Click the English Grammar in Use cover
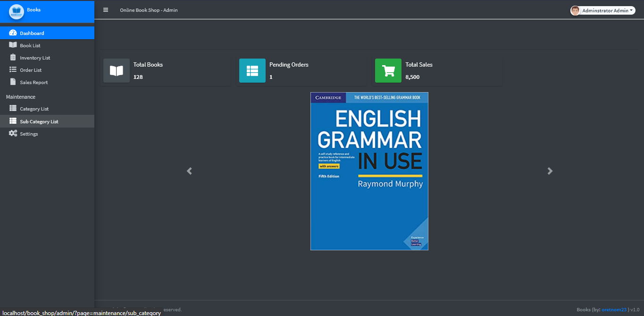 coord(369,171)
